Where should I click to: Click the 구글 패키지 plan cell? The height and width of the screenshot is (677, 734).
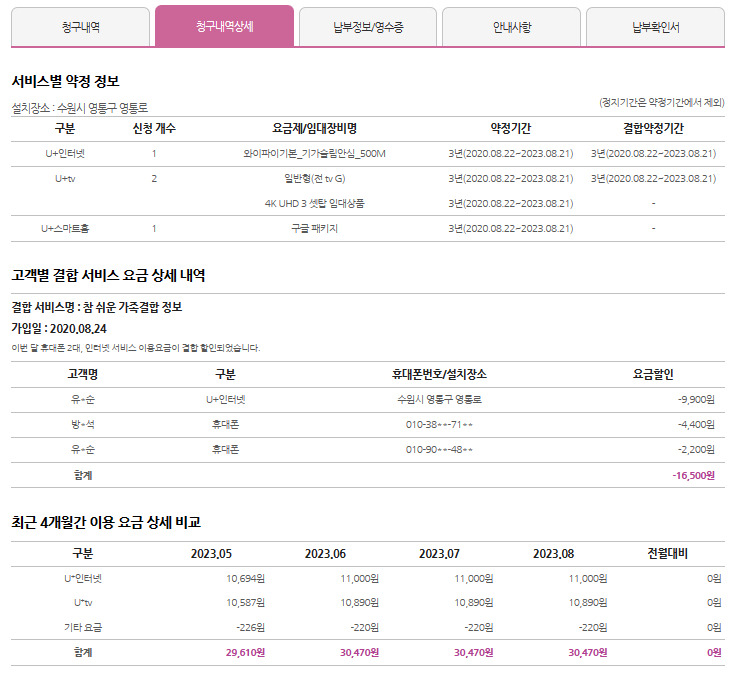314,229
